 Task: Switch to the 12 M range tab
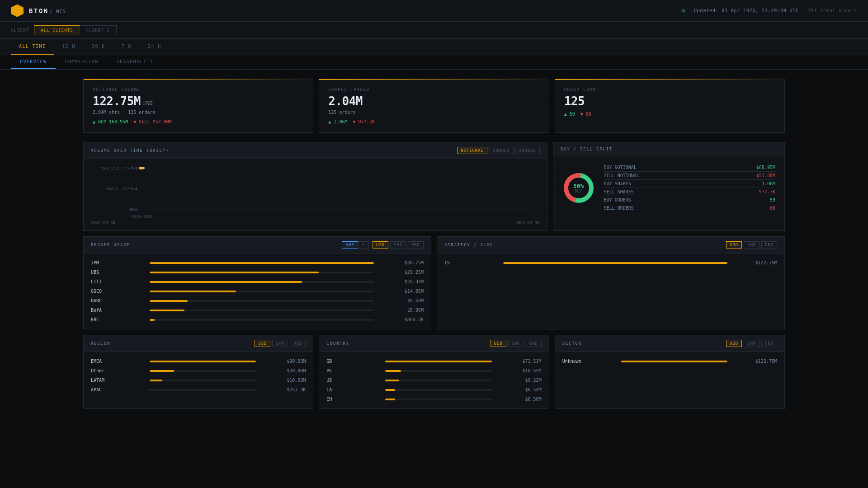[69, 47]
